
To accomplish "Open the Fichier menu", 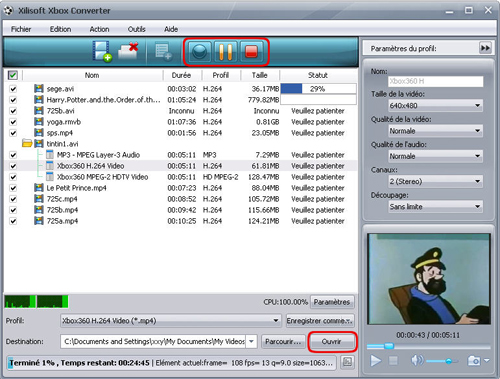I will click(x=21, y=29).
